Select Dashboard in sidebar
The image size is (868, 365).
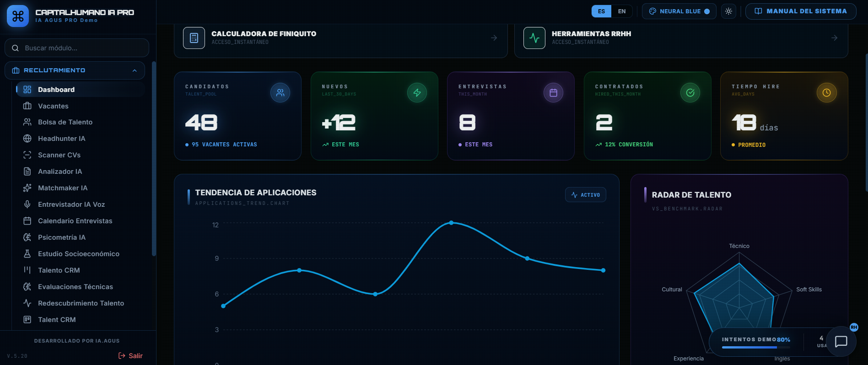click(x=81, y=90)
